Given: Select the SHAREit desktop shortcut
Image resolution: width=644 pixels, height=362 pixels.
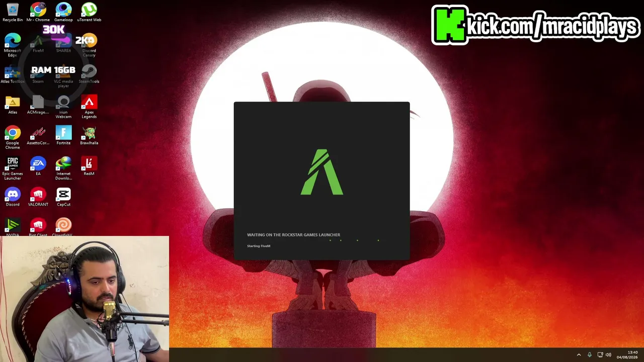Looking at the screenshot, I should pyautogui.click(x=63, y=44).
